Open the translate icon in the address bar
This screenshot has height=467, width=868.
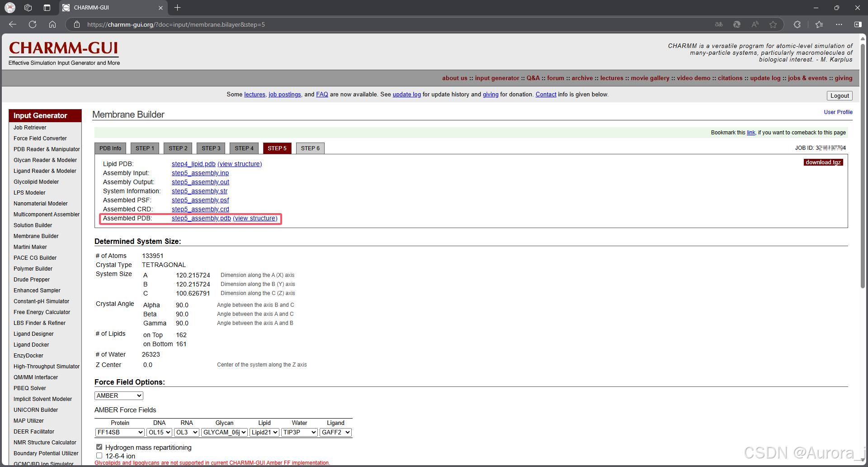(x=719, y=24)
